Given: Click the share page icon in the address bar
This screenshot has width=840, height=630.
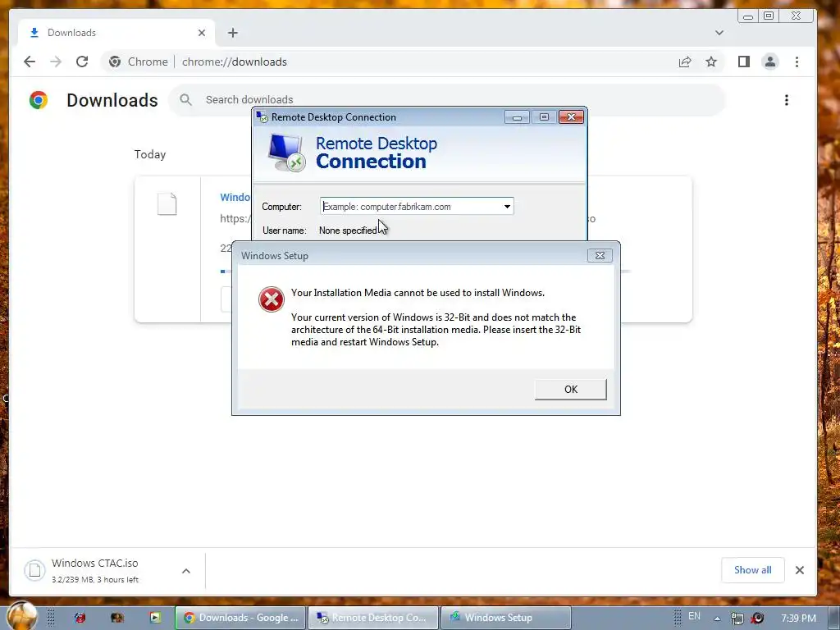Looking at the screenshot, I should [685, 62].
